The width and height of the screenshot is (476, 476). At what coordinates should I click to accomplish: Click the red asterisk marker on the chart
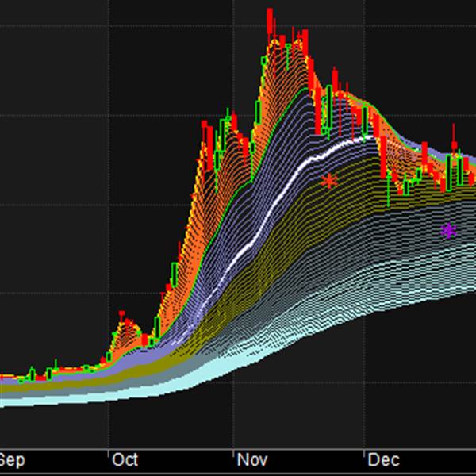click(x=329, y=181)
